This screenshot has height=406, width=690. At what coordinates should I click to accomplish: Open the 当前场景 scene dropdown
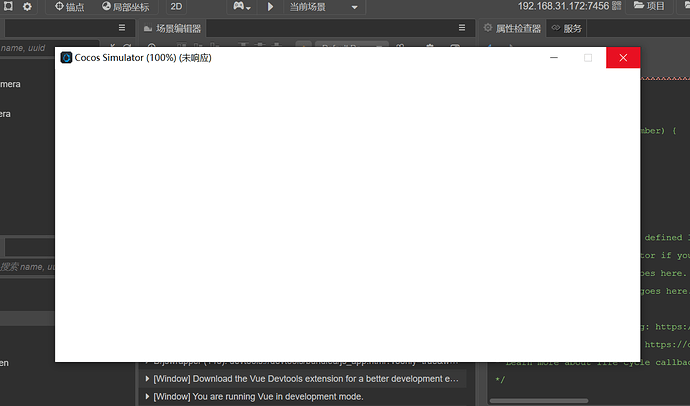click(x=323, y=7)
